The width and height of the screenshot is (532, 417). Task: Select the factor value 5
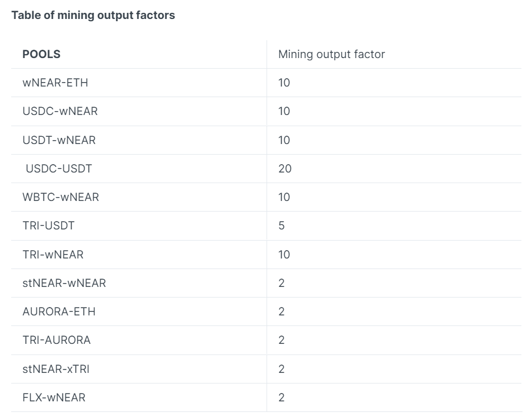[282, 226]
